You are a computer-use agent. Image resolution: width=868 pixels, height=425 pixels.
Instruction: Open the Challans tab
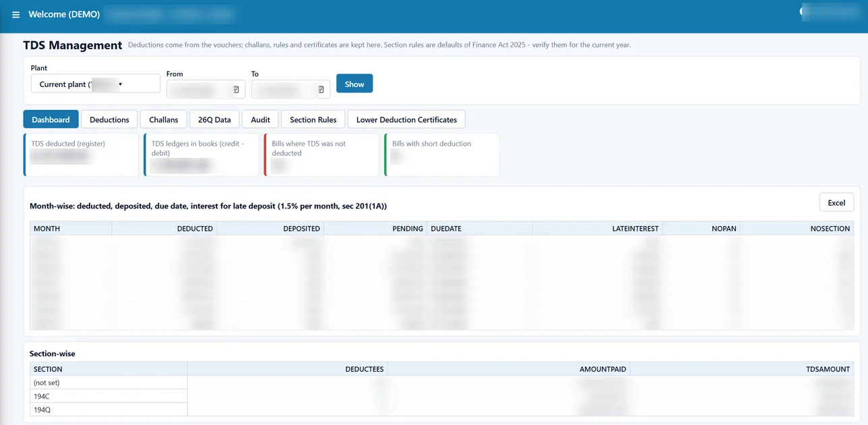tap(164, 119)
